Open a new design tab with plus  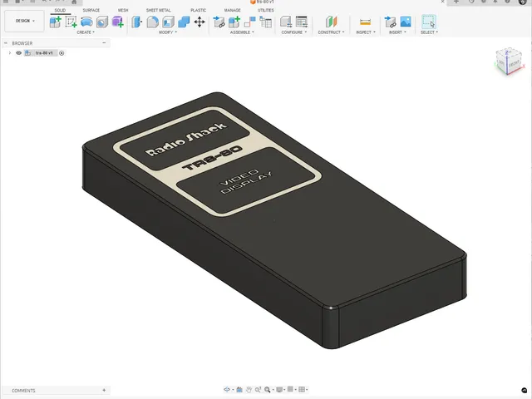tap(456, 2)
